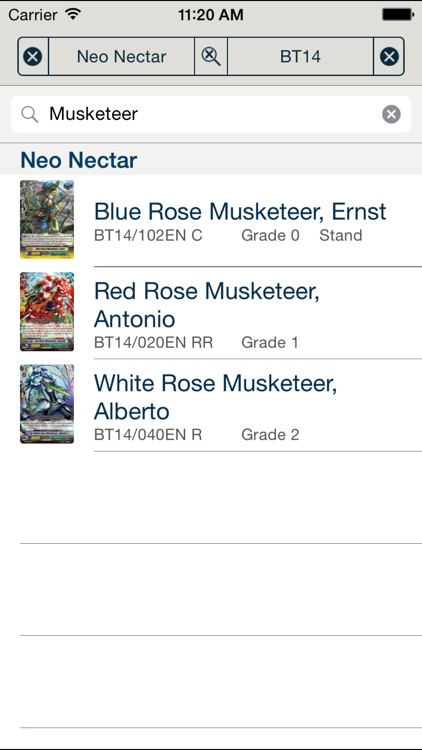The height and width of the screenshot is (750, 422).
Task: Select the BT14/020EN RR Grade 1 line
Action: [196, 342]
